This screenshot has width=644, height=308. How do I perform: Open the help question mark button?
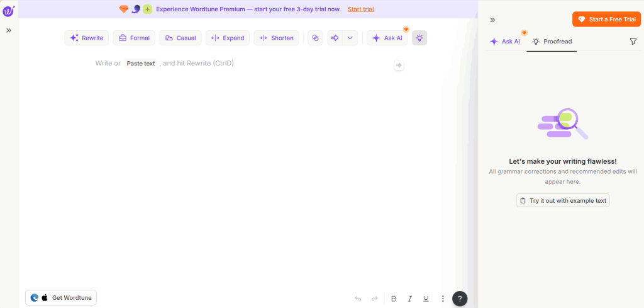click(x=460, y=299)
